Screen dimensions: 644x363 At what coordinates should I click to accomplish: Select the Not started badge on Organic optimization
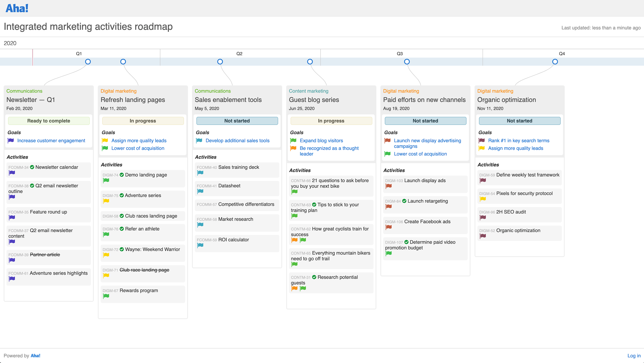(x=519, y=121)
